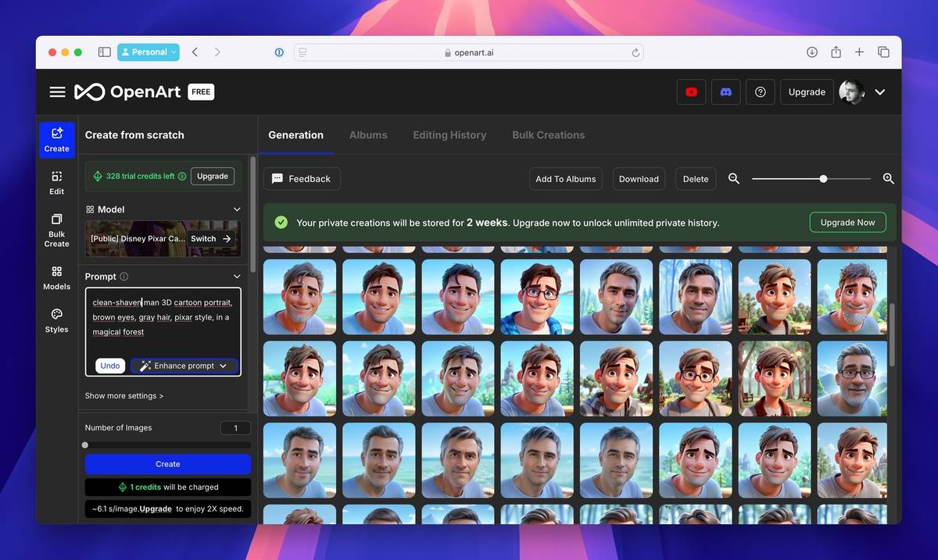Open the Feedback button
This screenshot has width=938, height=560.
[x=302, y=179]
